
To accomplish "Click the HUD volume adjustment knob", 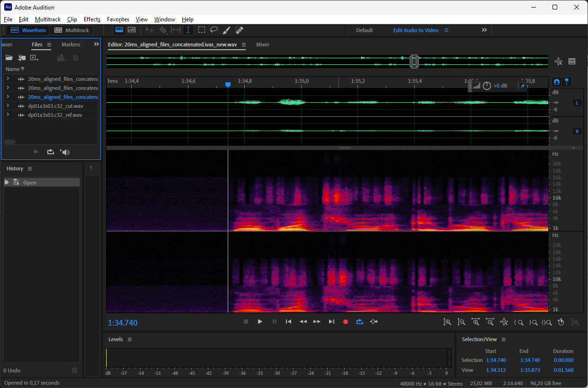I will pyautogui.click(x=487, y=86).
